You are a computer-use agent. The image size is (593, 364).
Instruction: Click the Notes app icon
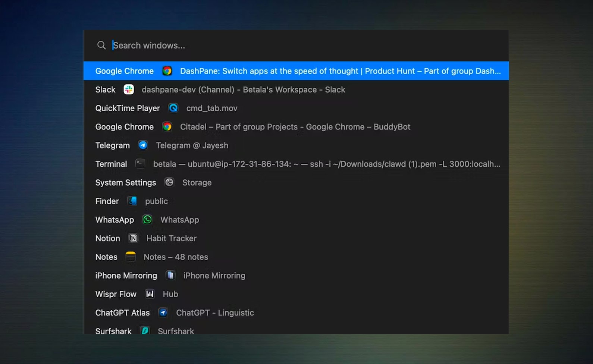pyautogui.click(x=131, y=257)
